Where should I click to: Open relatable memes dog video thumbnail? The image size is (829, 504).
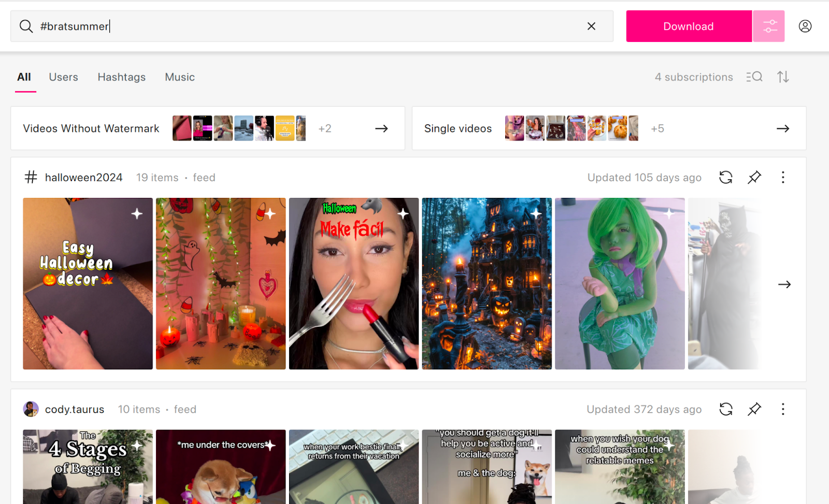[x=620, y=467]
